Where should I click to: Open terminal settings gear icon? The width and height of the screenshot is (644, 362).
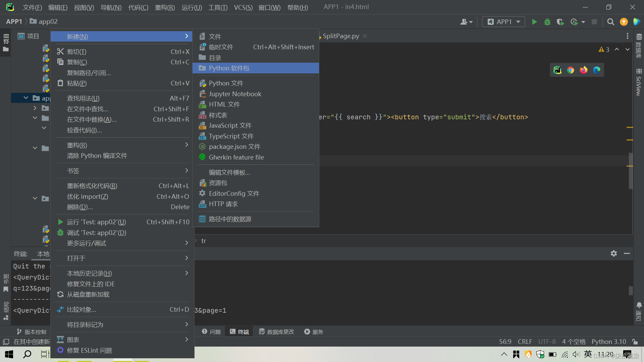(614, 254)
